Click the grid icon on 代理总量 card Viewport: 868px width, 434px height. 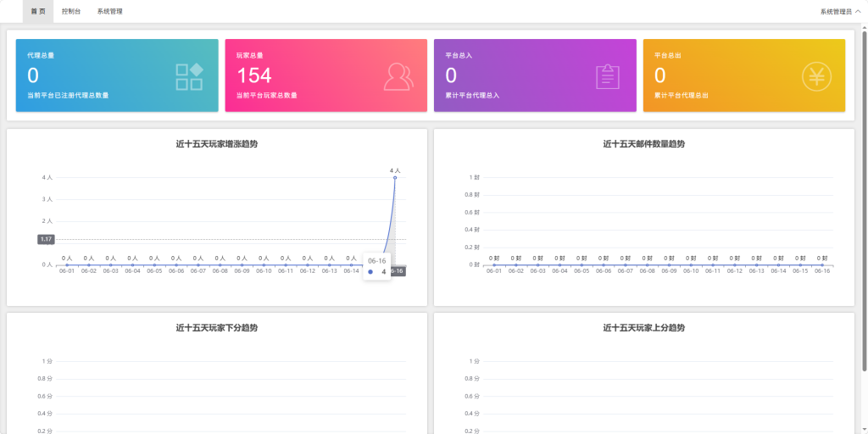pos(189,77)
